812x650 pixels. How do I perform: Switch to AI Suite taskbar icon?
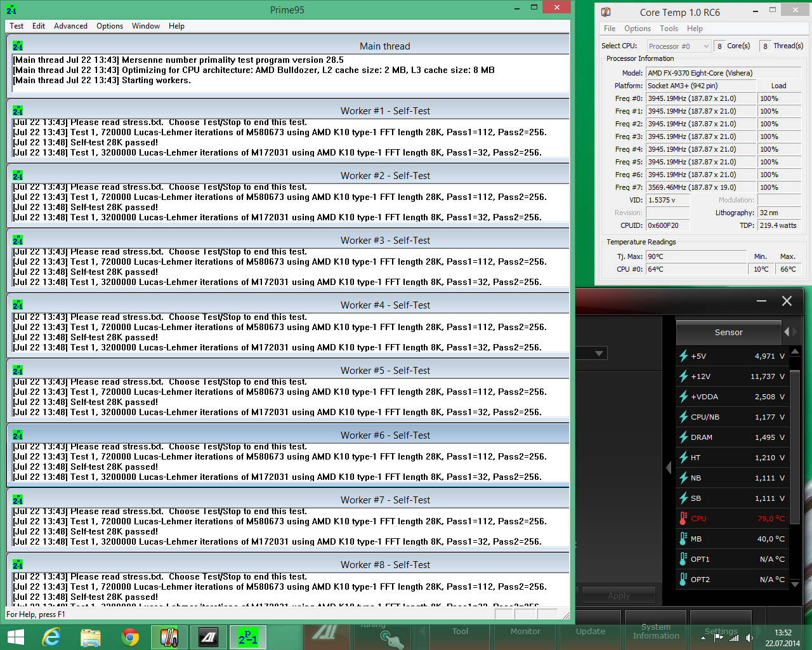(208, 637)
